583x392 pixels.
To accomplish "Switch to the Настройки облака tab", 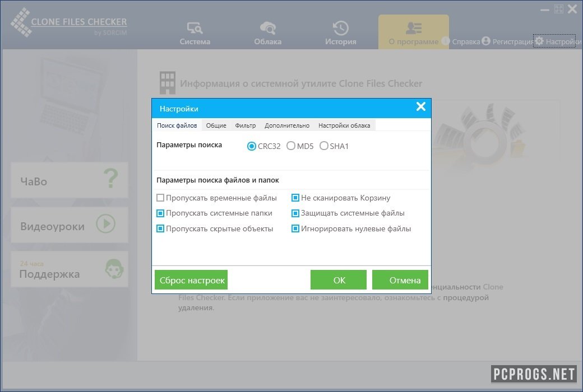I will coord(344,125).
